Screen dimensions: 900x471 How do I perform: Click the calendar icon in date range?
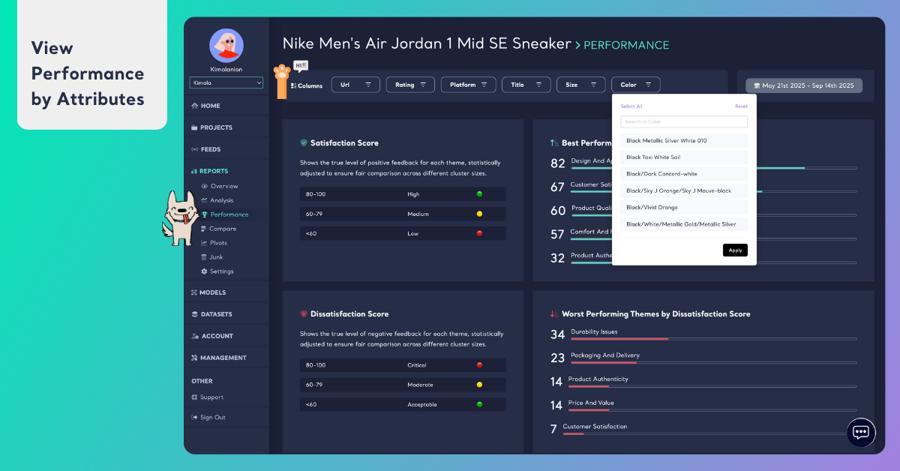click(757, 85)
